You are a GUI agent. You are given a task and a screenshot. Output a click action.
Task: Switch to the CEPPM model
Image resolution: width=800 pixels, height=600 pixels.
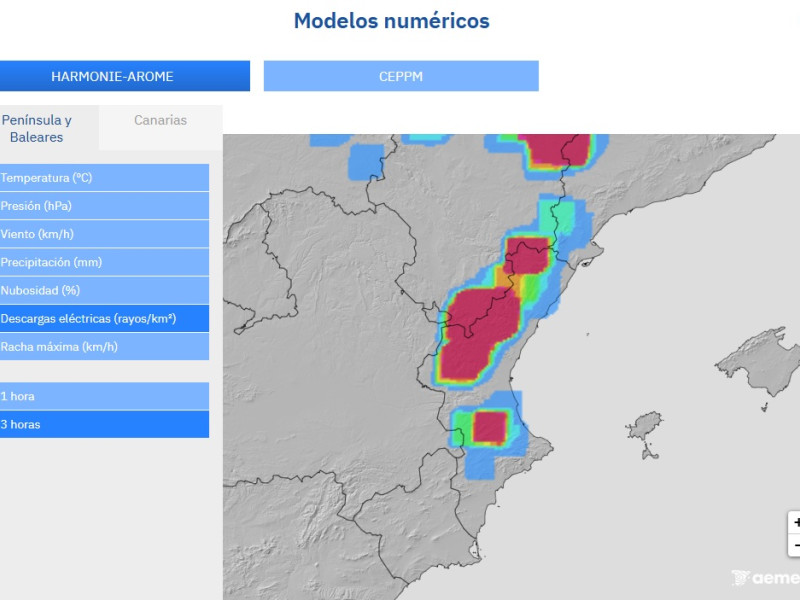(x=401, y=76)
